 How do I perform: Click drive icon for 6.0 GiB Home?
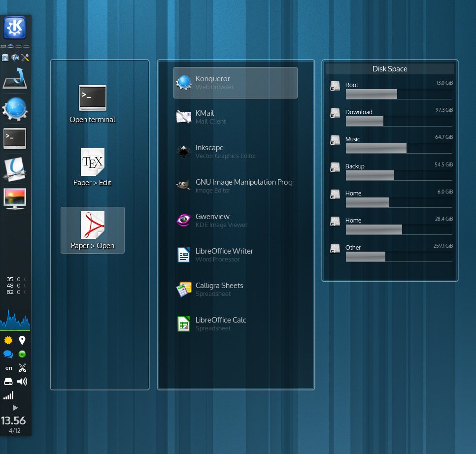coord(335,195)
